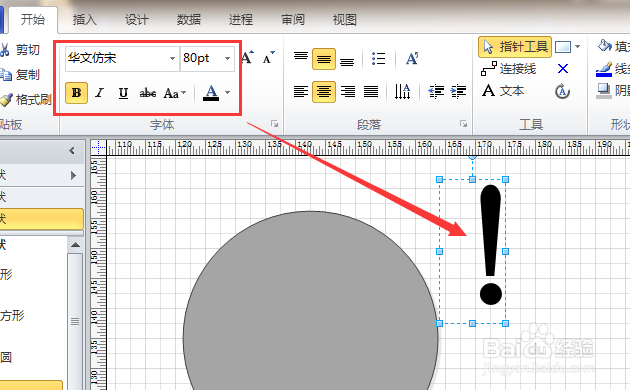Select 连接线 connector tool
This screenshot has height=390, width=630.
click(x=509, y=69)
